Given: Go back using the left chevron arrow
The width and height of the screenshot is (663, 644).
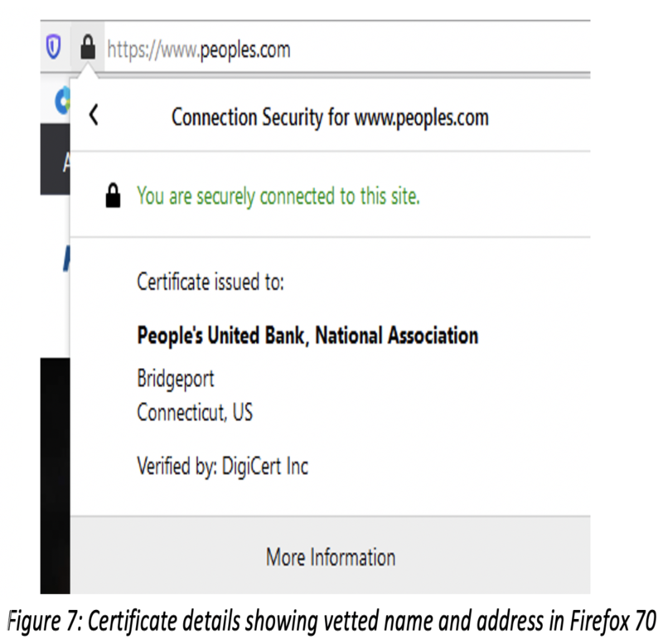Looking at the screenshot, I should tap(94, 116).
